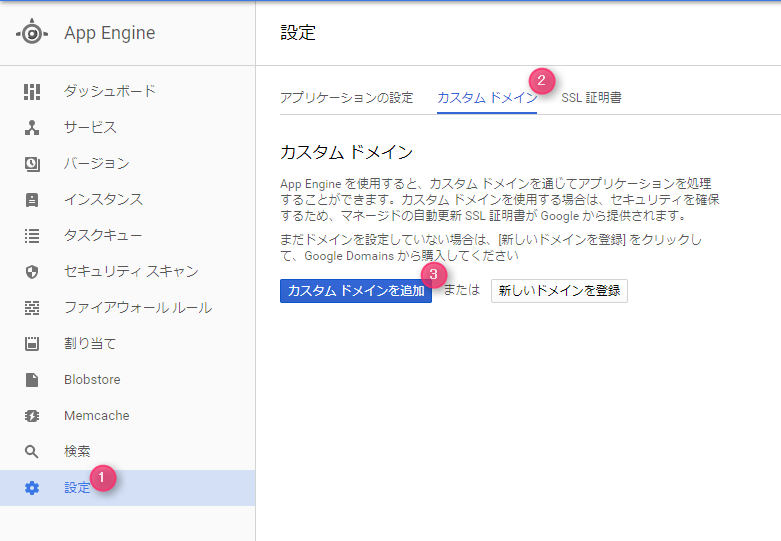This screenshot has width=781, height=541.
Task: Click the task queue list icon
Action: [32, 236]
